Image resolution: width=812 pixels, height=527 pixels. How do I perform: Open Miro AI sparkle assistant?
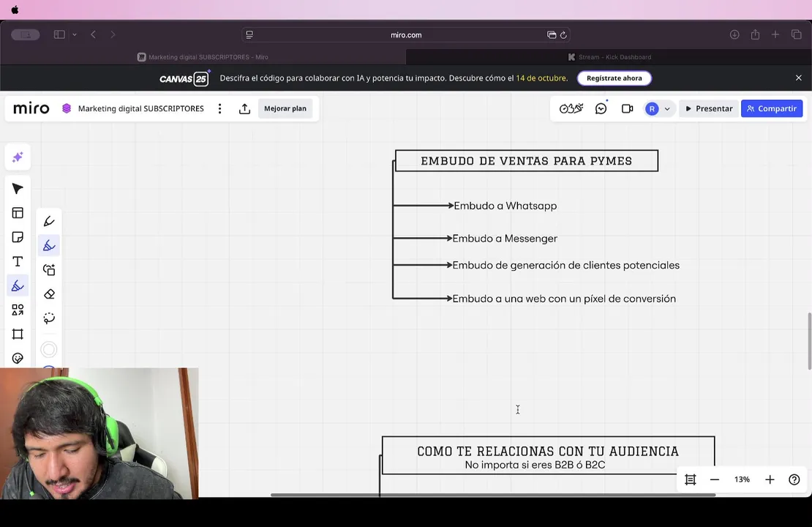(18, 157)
